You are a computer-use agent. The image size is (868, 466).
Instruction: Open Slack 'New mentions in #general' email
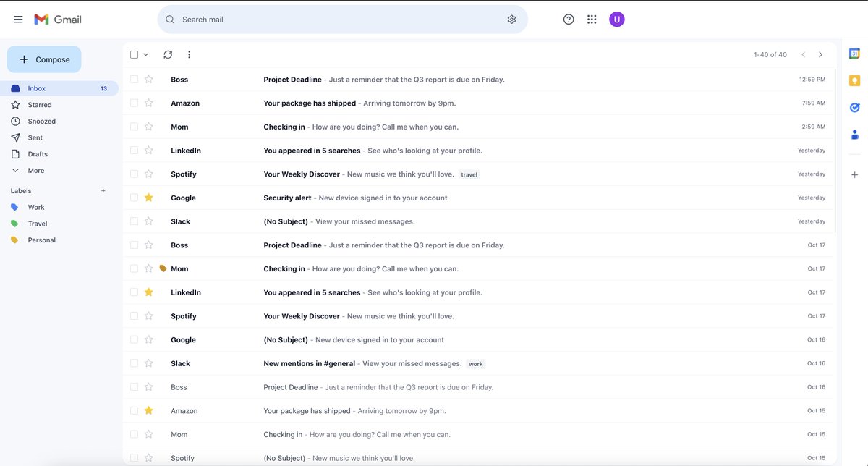tap(479, 363)
